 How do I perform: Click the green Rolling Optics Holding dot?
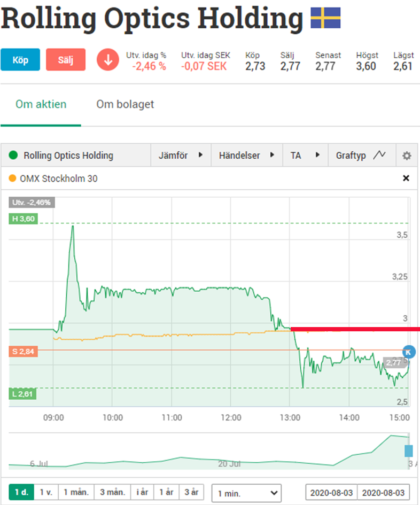coord(13,155)
